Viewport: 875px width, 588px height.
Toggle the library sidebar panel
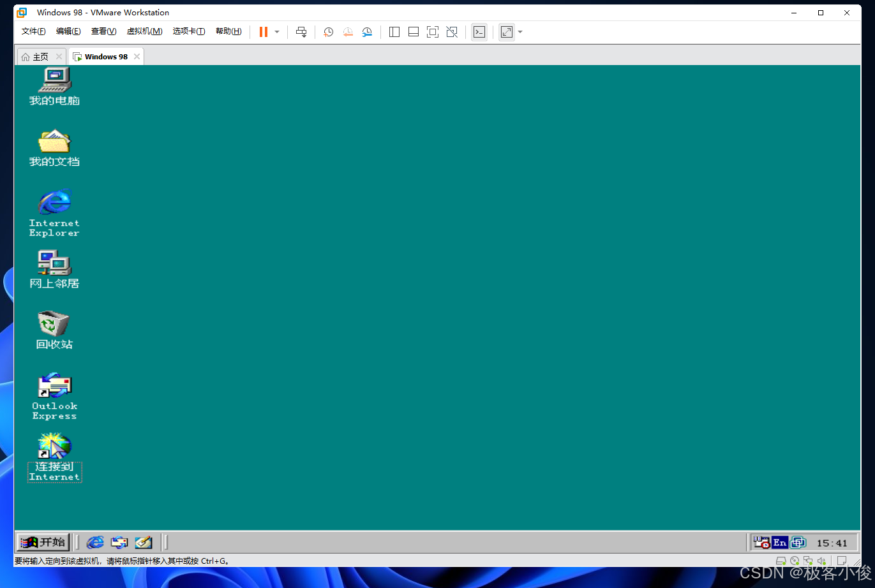click(x=394, y=32)
